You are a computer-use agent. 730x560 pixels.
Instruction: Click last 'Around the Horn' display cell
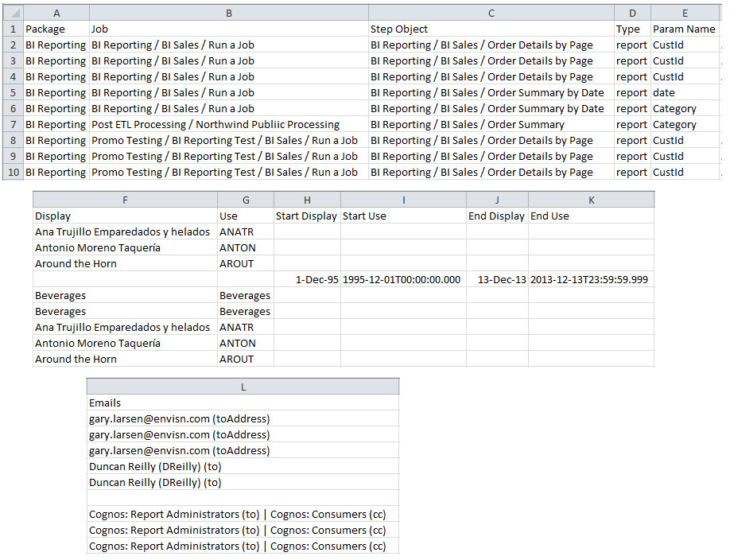(125, 360)
